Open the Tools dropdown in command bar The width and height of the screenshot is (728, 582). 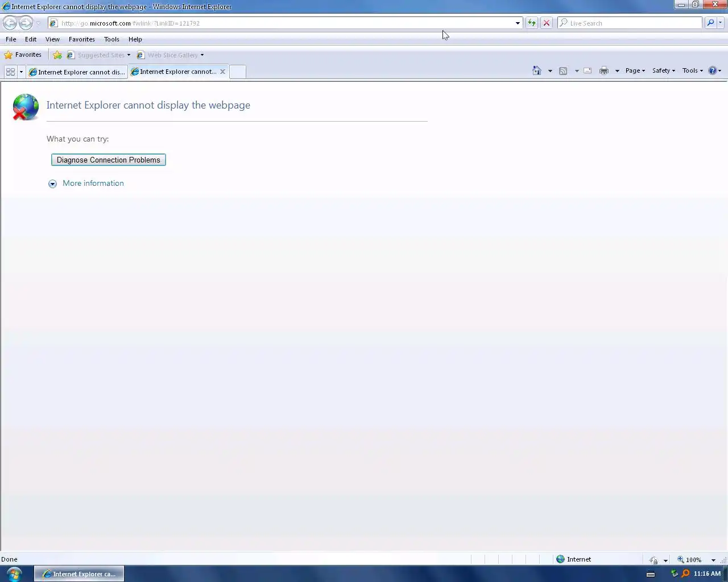tap(692, 70)
